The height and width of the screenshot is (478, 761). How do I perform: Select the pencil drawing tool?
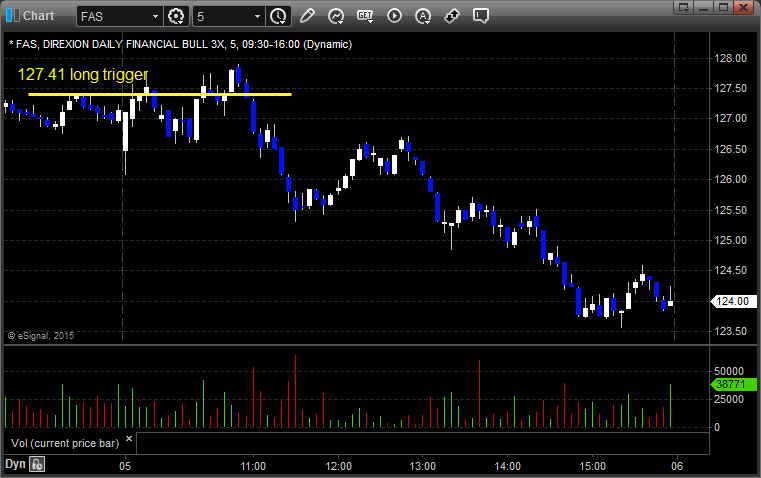[307, 16]
